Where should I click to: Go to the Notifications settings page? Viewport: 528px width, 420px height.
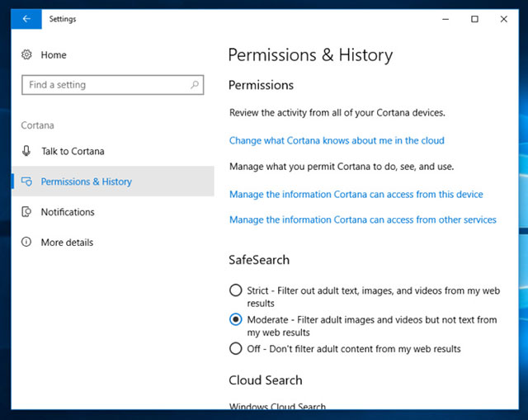click(x=68, y=212)
